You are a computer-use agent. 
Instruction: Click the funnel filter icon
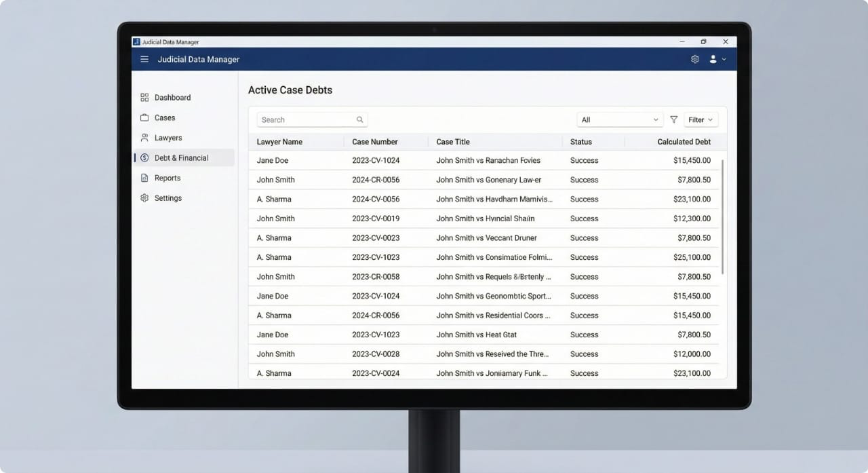[673, 119]
